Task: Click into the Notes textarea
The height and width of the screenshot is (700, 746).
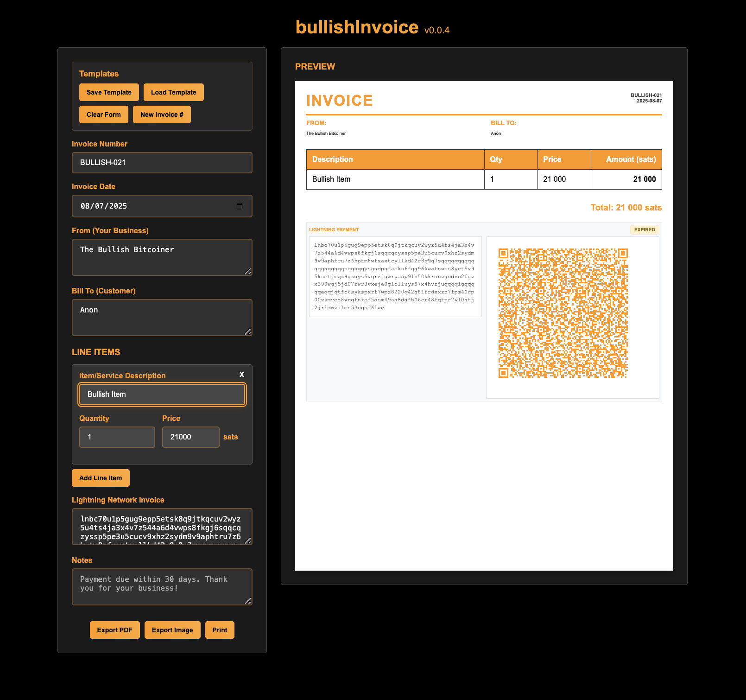Action: click(162, 587)
